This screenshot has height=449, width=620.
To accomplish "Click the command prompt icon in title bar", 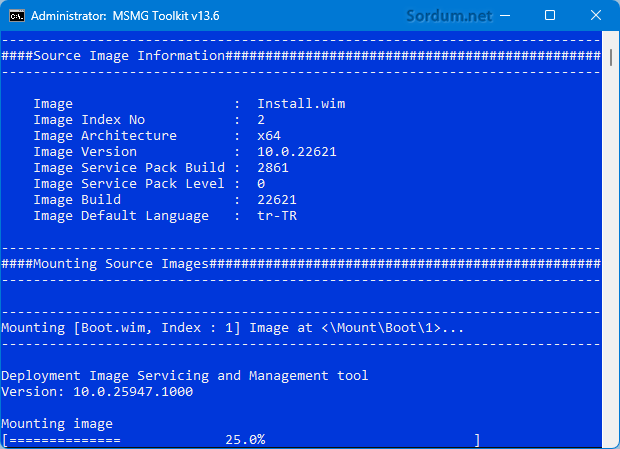I will point(17,16).
